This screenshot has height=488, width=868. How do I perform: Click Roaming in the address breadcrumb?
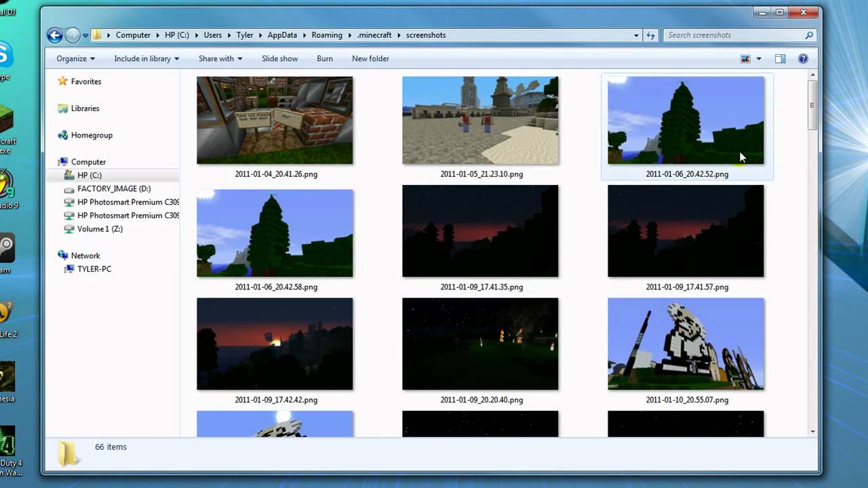coord(327,35)
